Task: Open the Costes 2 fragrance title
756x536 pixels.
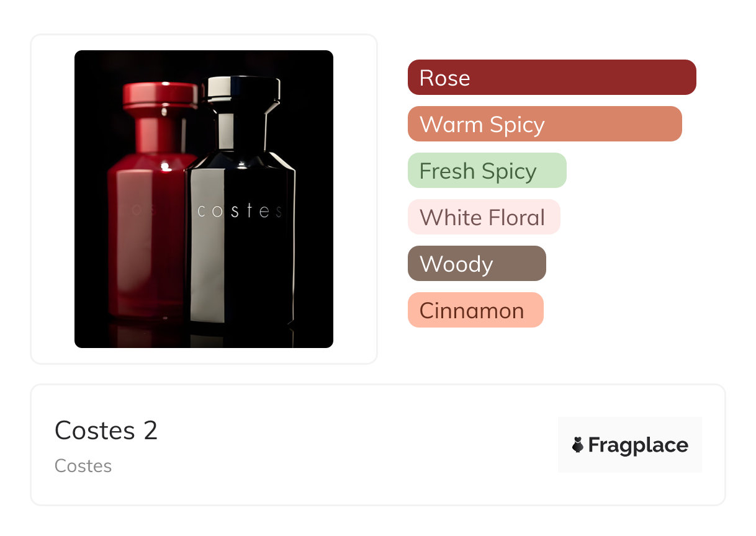Action: pos(106,430)
